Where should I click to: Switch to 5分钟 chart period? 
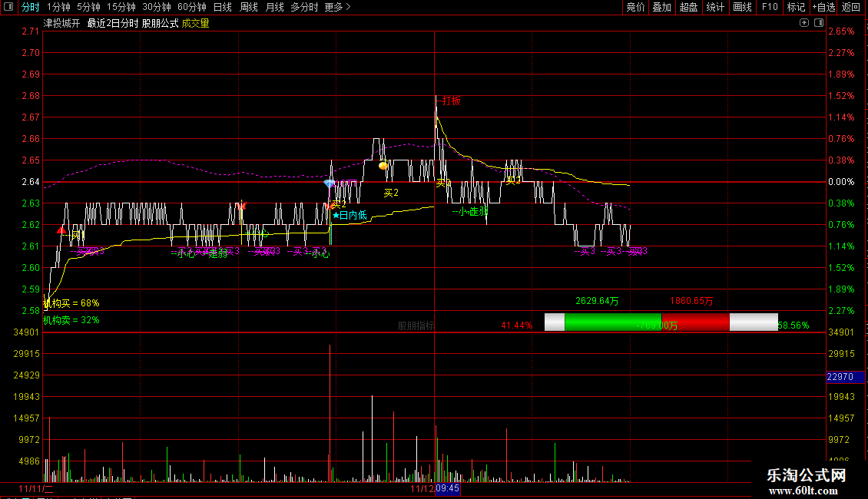click(88, 7)
